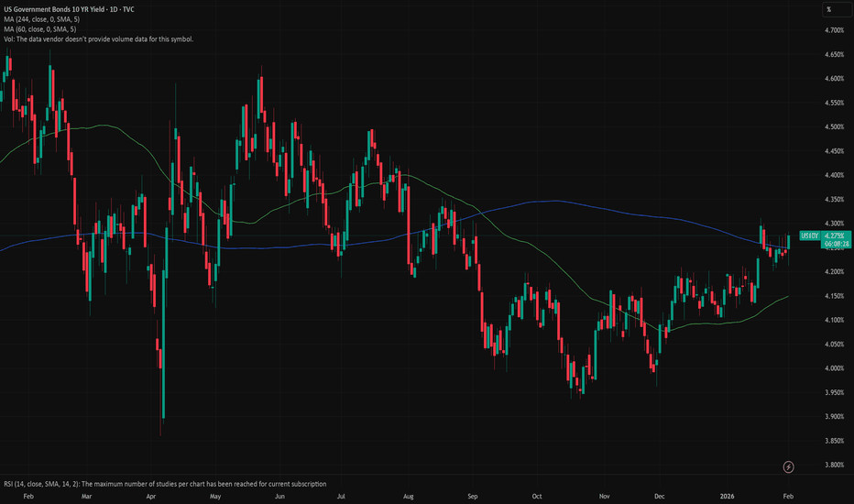Select the Sep marker on time axis

[x=473, y=494]
